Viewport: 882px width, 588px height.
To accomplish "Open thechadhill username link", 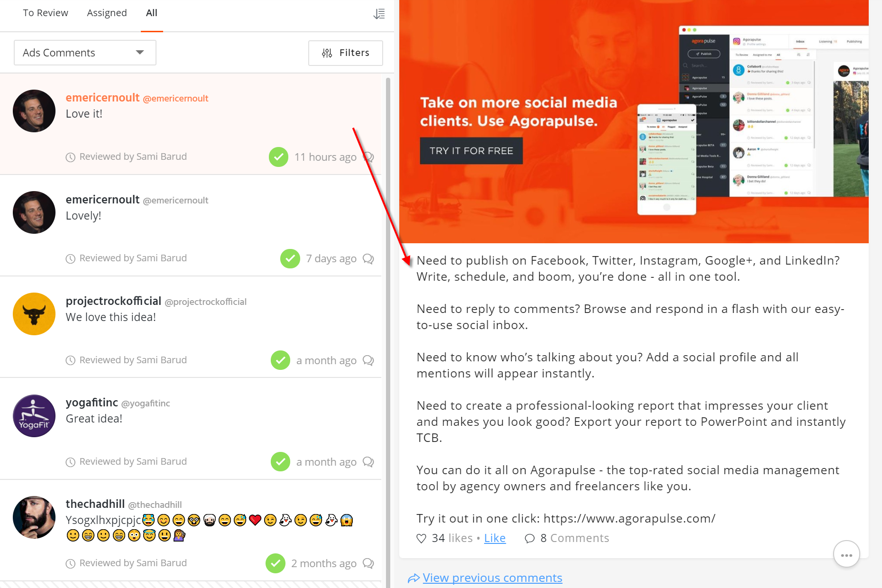I will 95,504.
